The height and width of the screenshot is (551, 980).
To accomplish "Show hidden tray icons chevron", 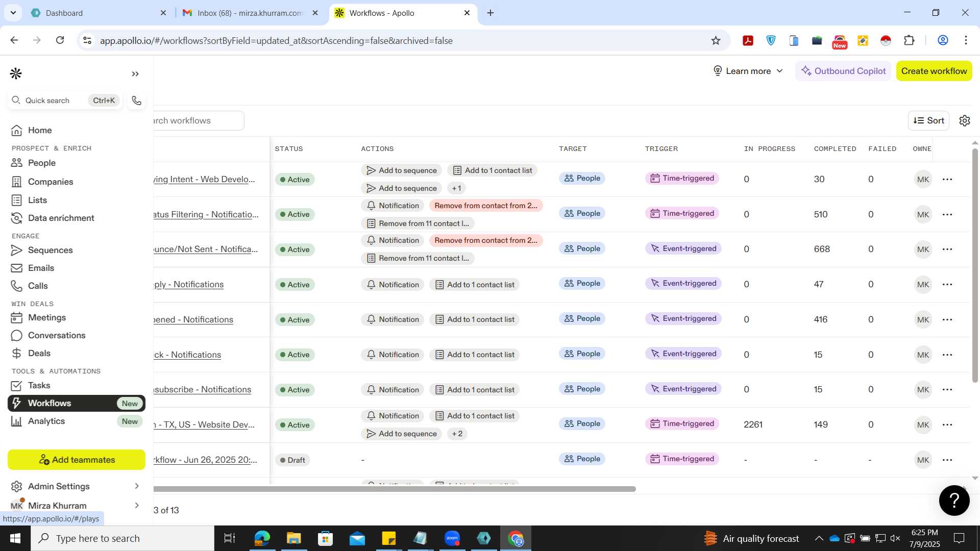I will pos(819,538).
